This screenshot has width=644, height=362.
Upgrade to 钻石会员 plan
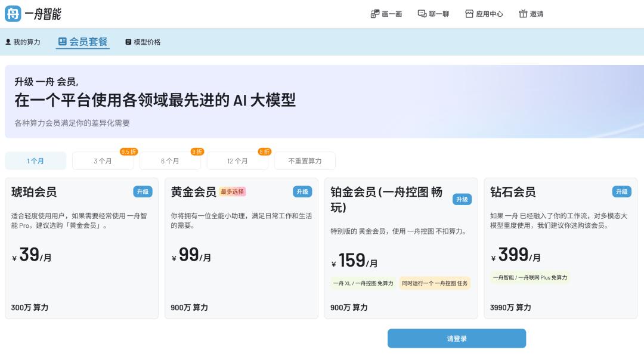(622, 191)
